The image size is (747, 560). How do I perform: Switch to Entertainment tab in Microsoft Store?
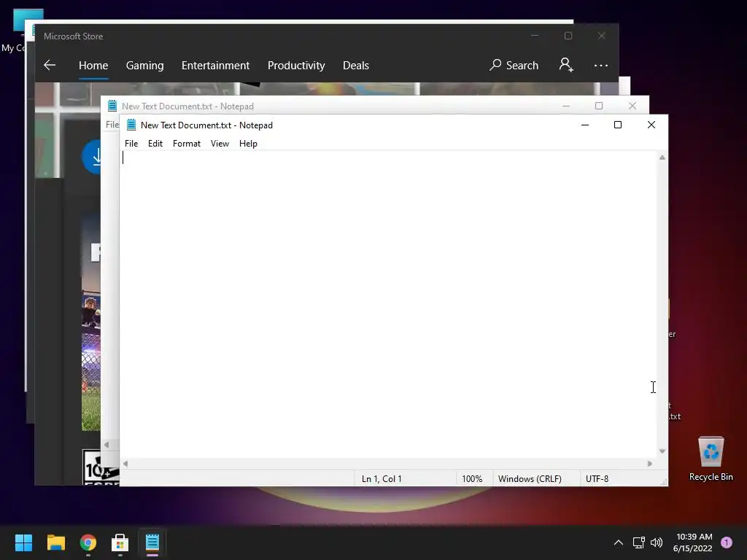pos(215,65)
